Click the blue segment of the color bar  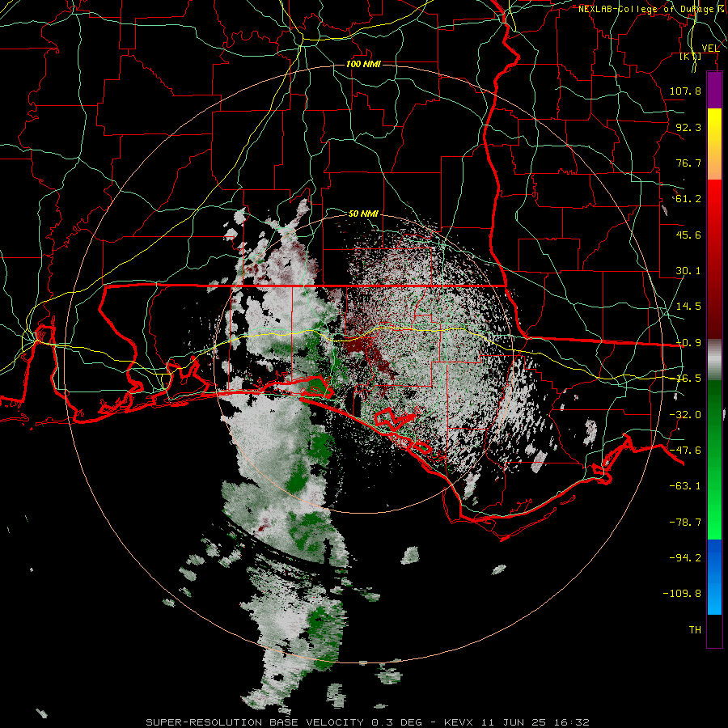pyautogui.click(x=714, y=577)
